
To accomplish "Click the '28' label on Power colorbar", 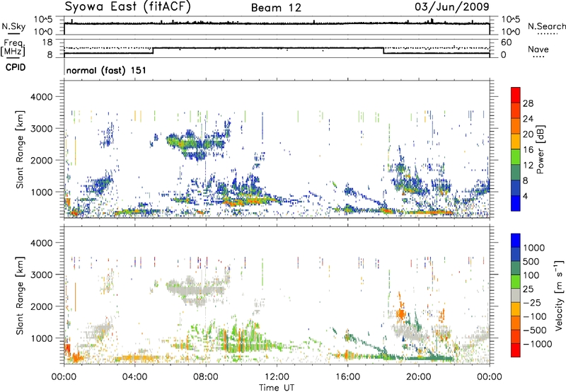I will pyautogui.click(x=528, y=103).
